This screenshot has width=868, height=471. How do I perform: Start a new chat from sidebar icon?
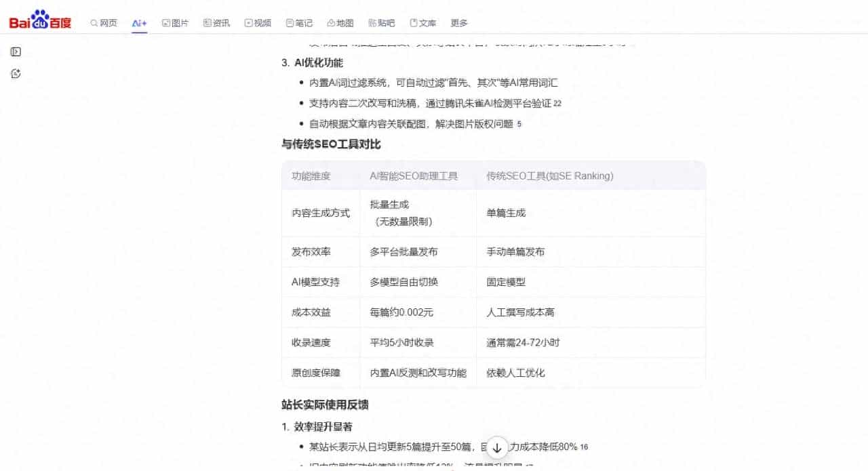coord(16,73)
